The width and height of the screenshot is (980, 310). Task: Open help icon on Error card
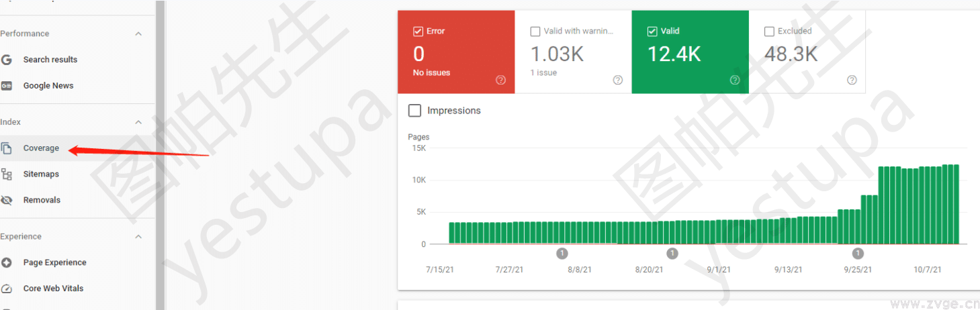(500, 80)
